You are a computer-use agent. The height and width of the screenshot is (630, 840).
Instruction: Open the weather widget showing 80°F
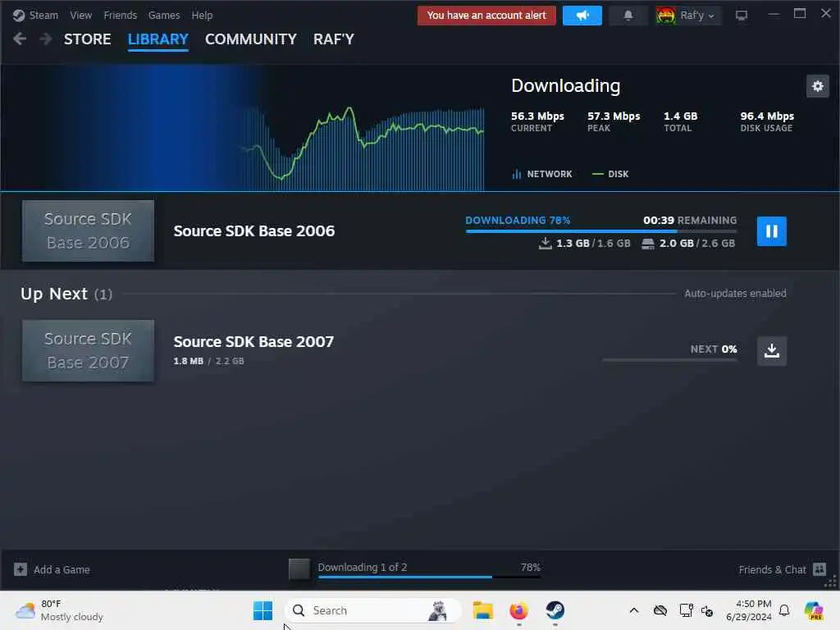pyautogui.click(x=59, y=610)
